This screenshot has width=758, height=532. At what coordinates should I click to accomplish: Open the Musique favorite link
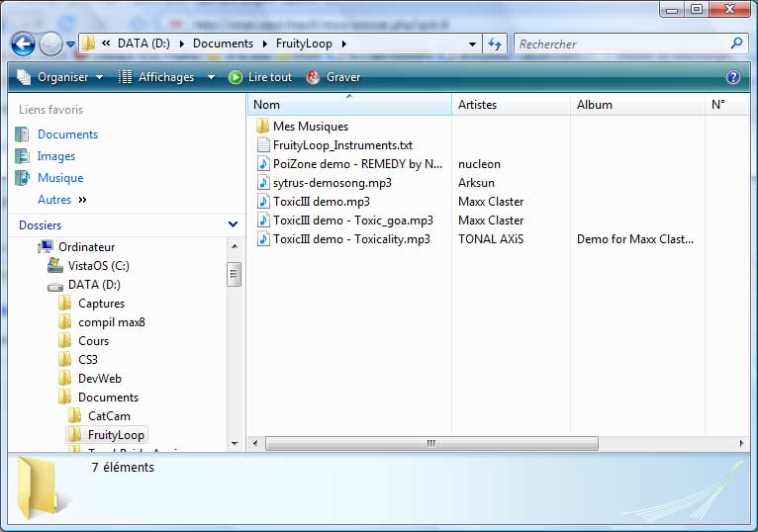coord(60,178)
